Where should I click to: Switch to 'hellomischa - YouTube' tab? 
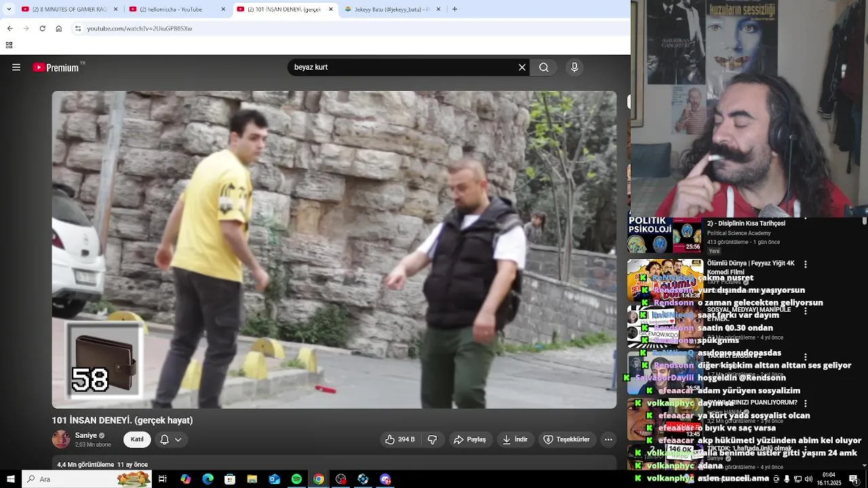point(172,9)
